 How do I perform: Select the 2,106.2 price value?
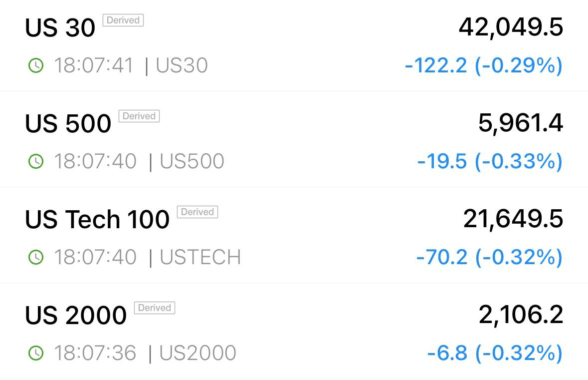521,316
